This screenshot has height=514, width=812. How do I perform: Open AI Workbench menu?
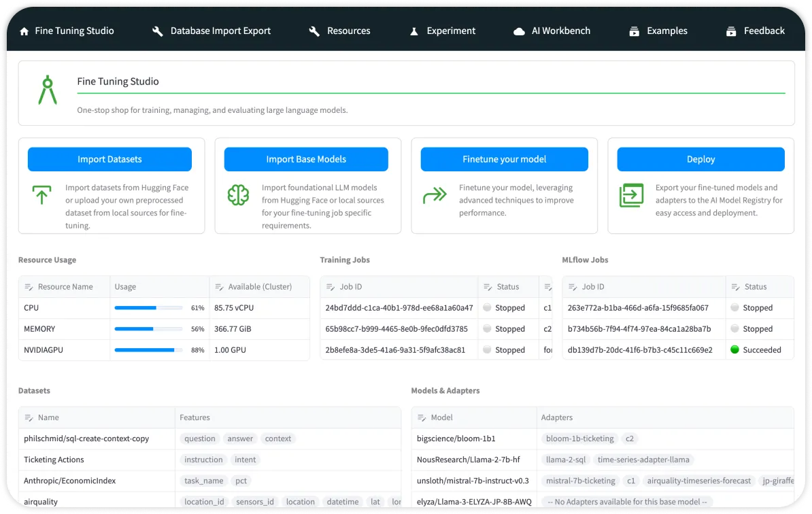(x=552, y=31)
